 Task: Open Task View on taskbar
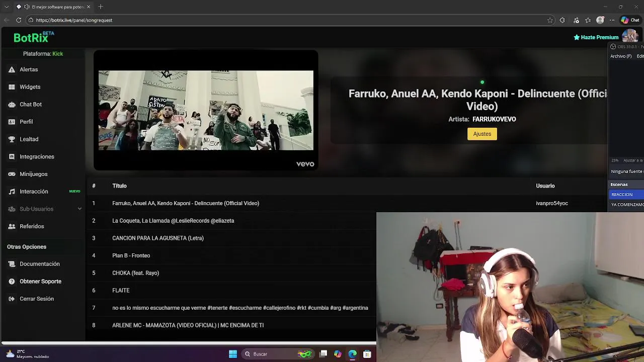(x=324, y=354)
